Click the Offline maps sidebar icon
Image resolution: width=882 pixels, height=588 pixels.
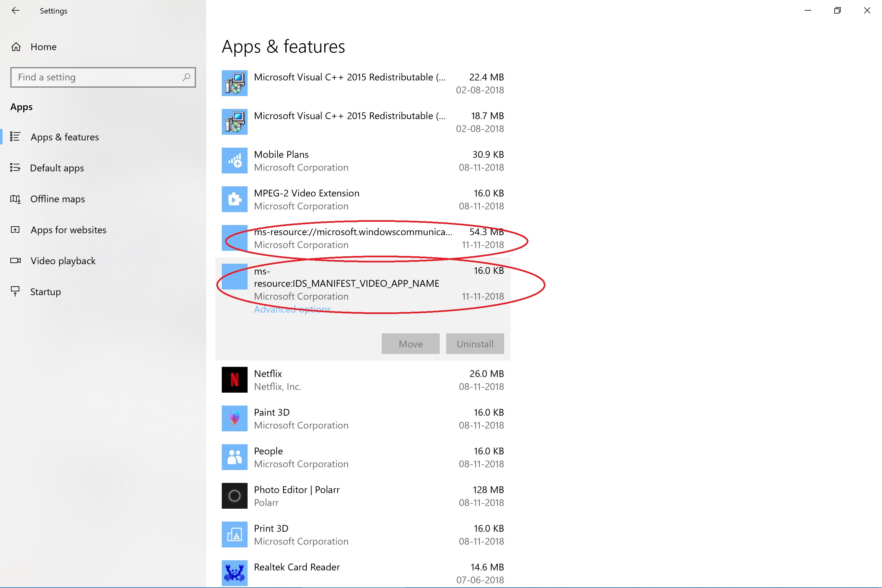(15, 199)
